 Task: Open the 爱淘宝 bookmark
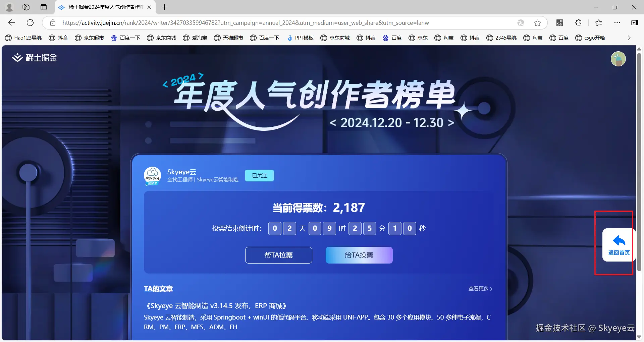click(195, 38)
